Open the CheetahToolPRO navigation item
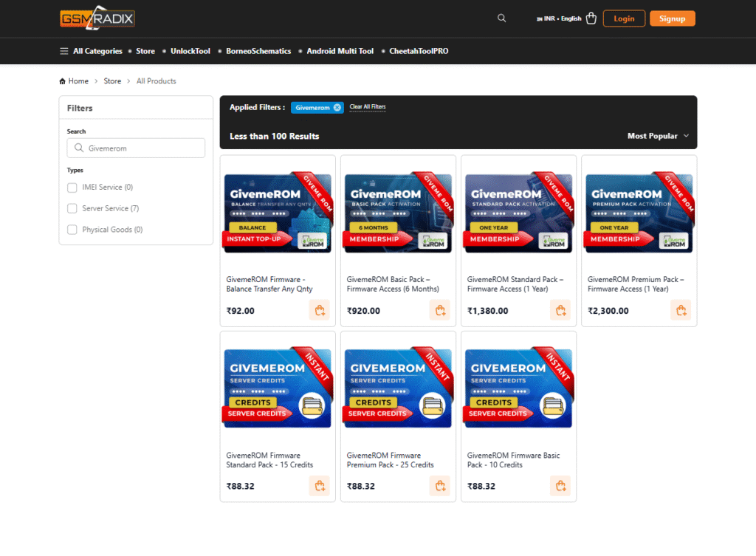Screen dimensions: 756x556 (x=419, y=51)
